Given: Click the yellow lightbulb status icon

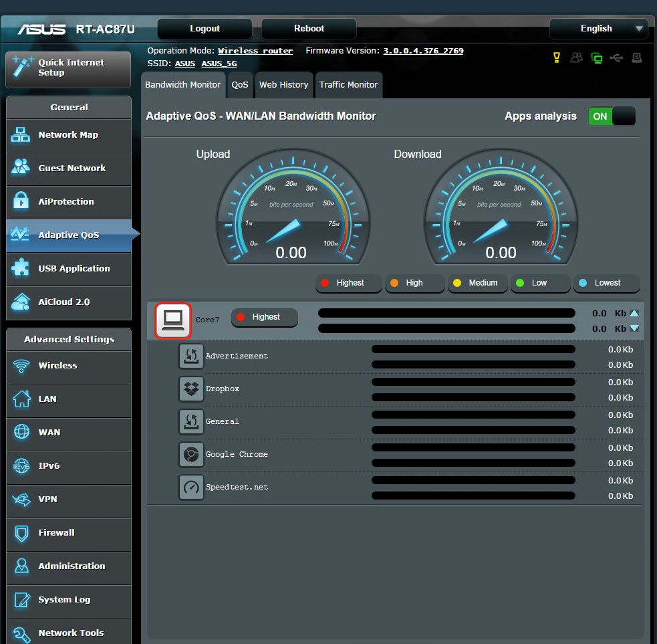Looking at the screenshot, I should [x=556, y=58].
